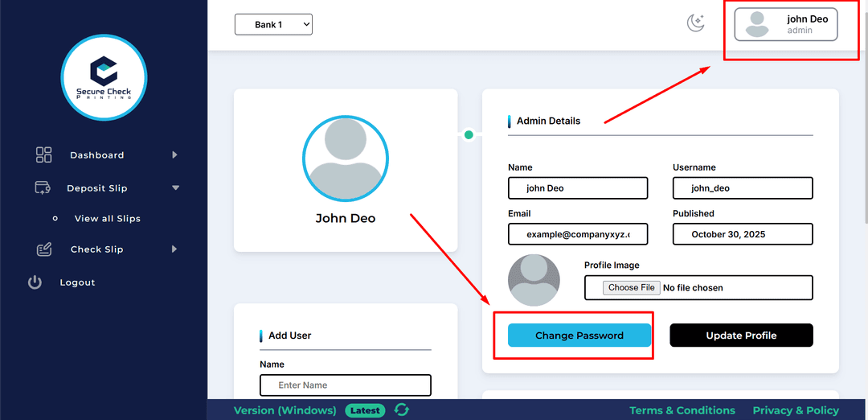Focus the Email input field

click(578, 234)
